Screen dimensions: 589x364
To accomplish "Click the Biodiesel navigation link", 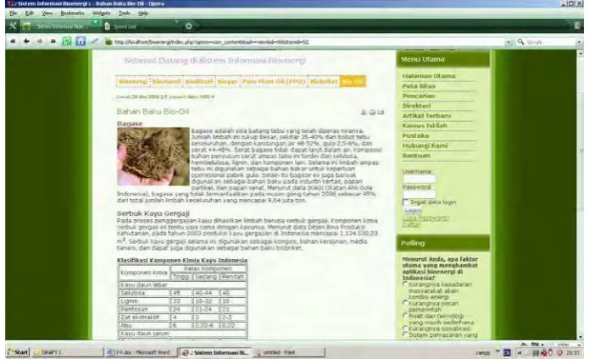I will [198, 81].
